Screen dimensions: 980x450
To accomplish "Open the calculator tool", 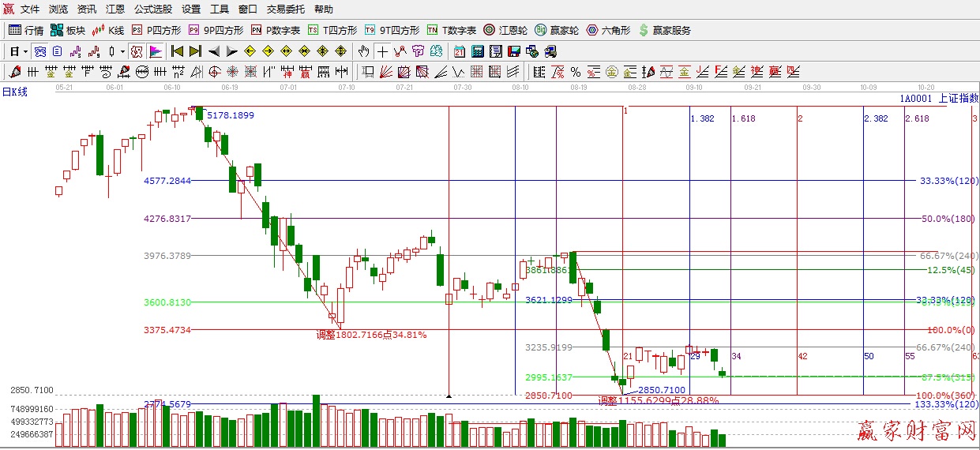I will click(x=478, y=51).
